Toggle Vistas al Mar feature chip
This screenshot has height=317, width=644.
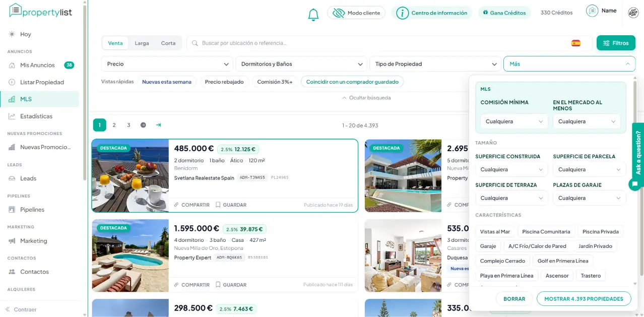(495, 232)
